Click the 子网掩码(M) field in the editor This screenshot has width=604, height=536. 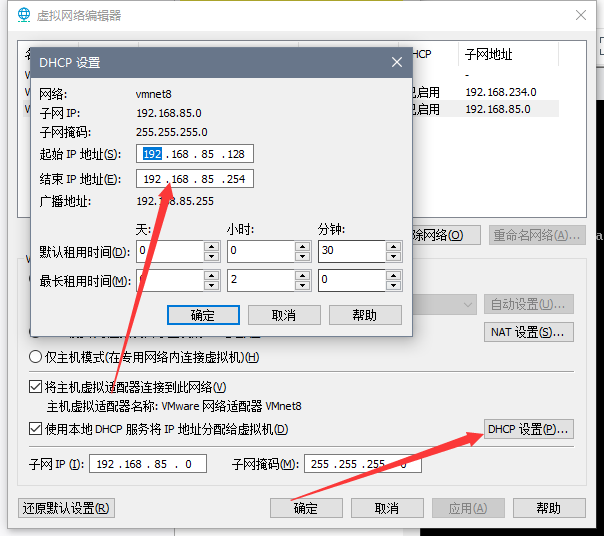point(363,464)
